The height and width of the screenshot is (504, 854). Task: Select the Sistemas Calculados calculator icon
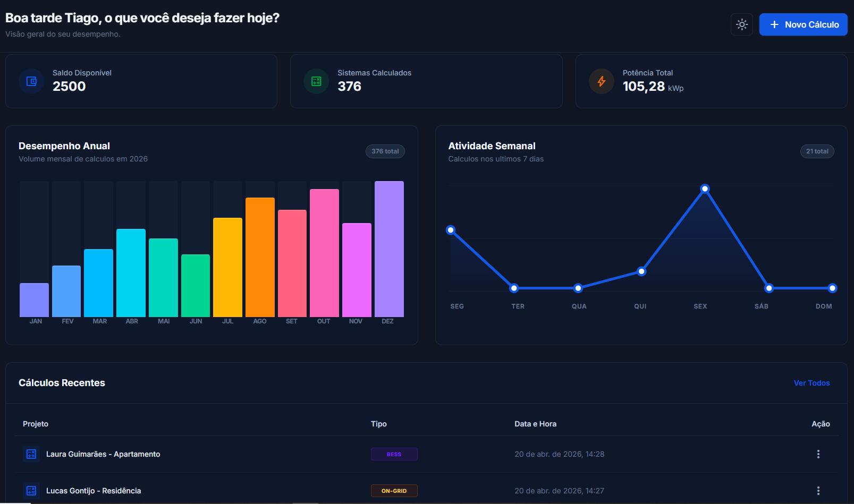pos(316,81)
